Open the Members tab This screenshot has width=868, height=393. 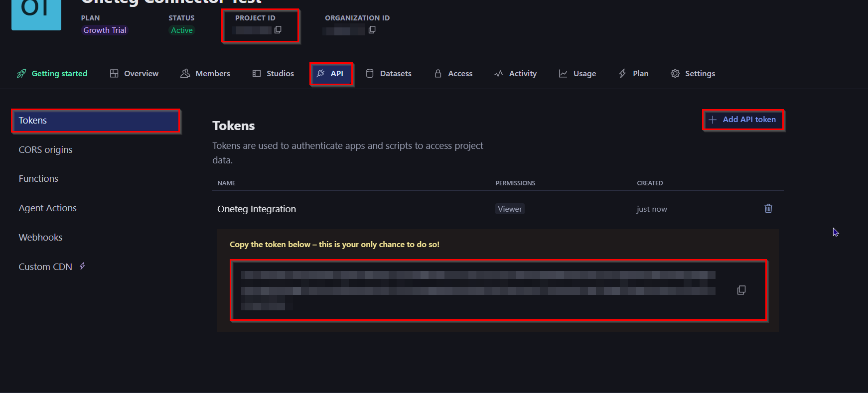point(205,74)
